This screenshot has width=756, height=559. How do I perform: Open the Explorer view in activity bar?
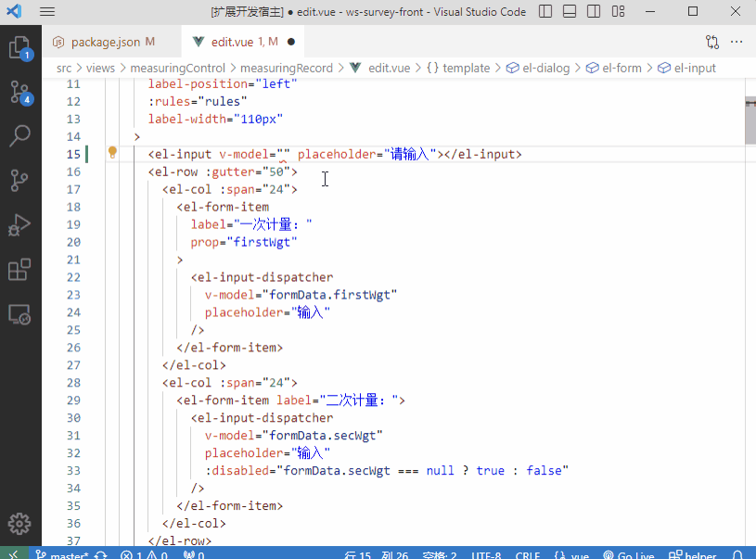[19, 48]
